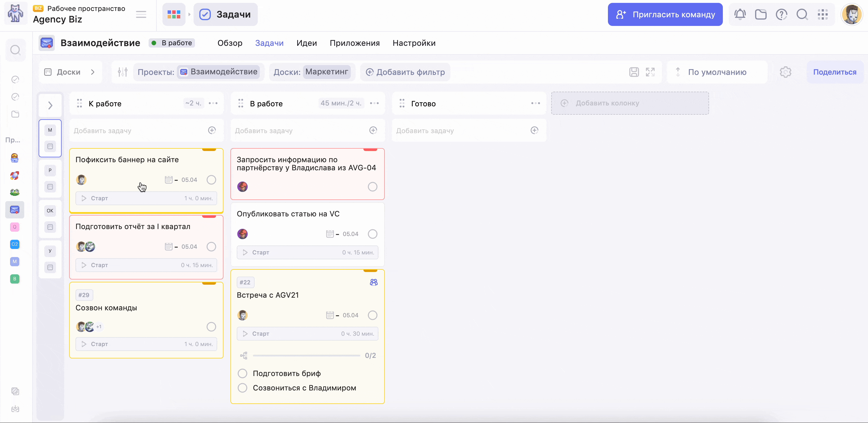Switch to the Настройки tab
This screenshot has width=868, height=423.
point(414,43)
